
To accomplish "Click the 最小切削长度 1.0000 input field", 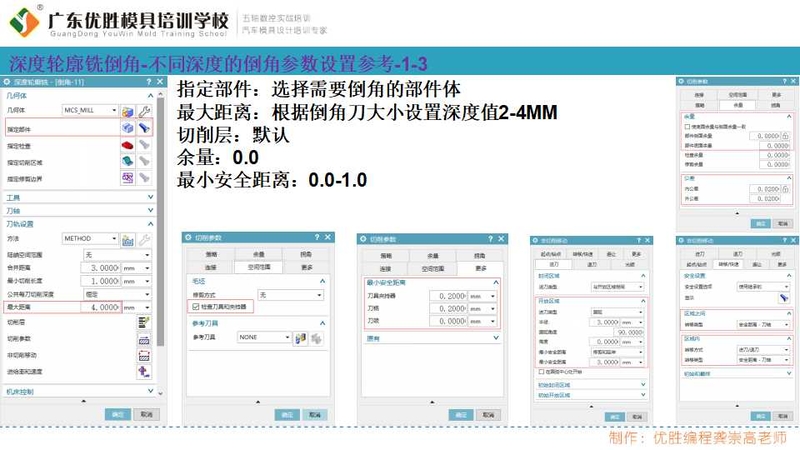I will pyautogui.click(x=101, y=281).
